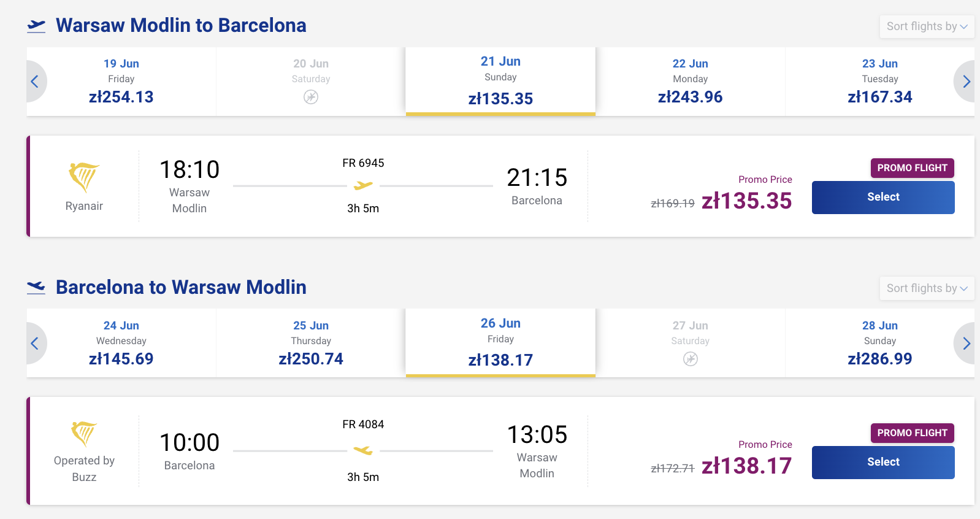This screenshot has width=980, height=519.
Task: Click the Ryanair harp logo on outbound flight
Action: point(84,178)
